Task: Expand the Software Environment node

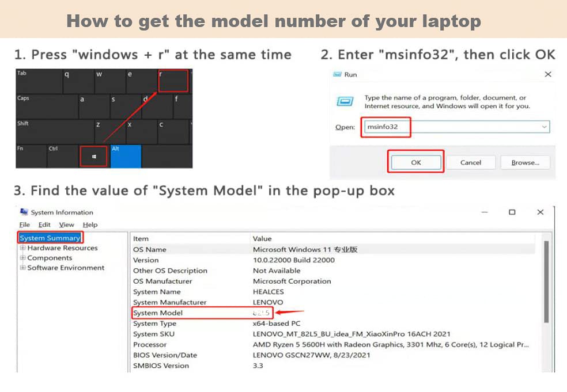Action: pyautogui.click(x=22, y=267)
